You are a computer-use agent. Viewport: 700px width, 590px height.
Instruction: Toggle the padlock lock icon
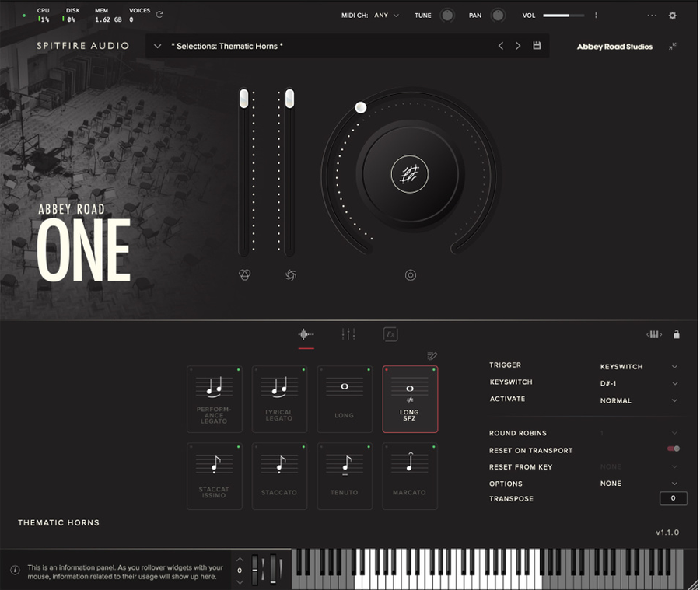(x=677, y=334)
